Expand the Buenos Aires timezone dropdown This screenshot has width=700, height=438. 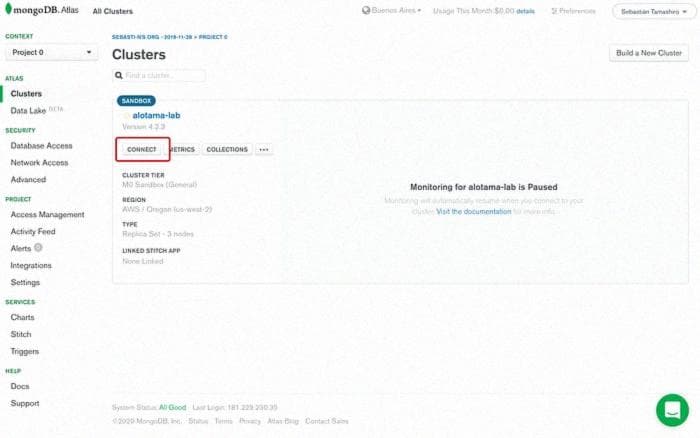(396, 10)
